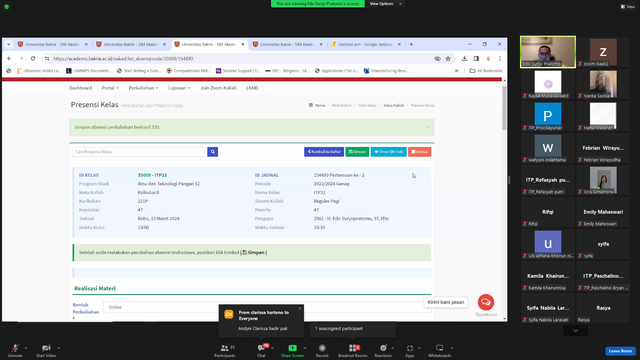Open the Chrome three-dot menu
Screen dimensions: 640x360
click(500, 59)
